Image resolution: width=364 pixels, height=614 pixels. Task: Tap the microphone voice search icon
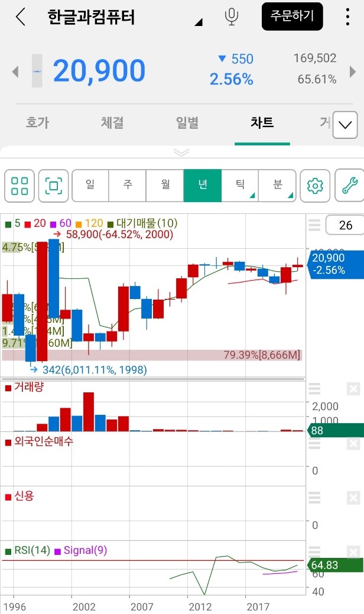click(231, 17)
